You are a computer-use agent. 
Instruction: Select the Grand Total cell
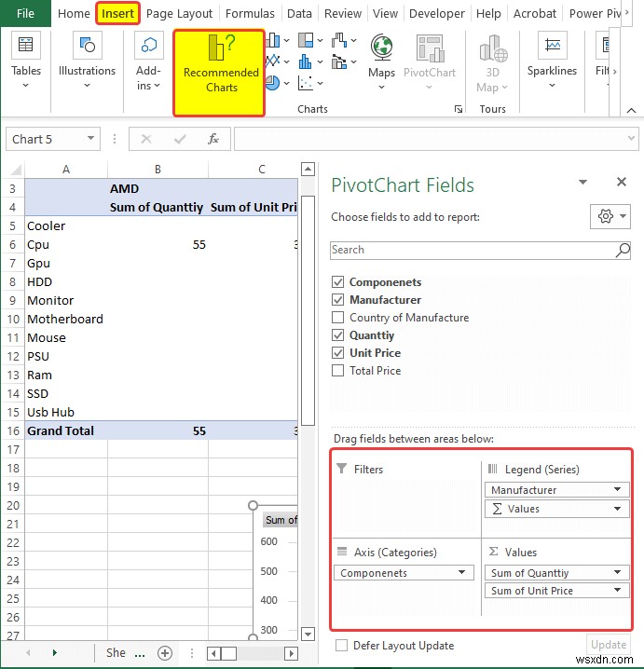pyautogui.click(x=66, y=430)
